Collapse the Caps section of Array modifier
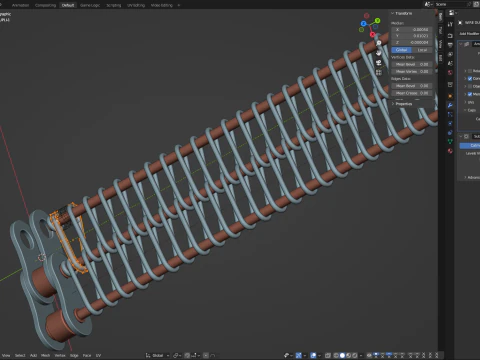480x360 pixels. pos(465,110)
